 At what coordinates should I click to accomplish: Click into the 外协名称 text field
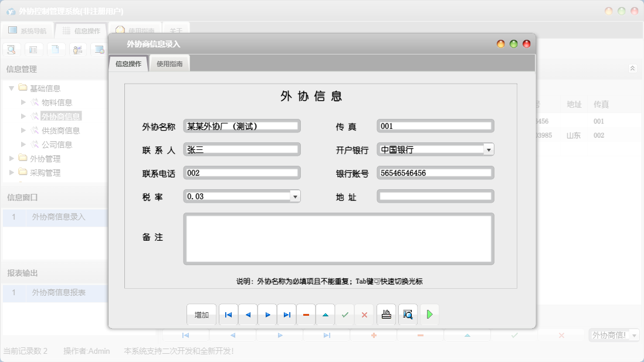(242, 126)
